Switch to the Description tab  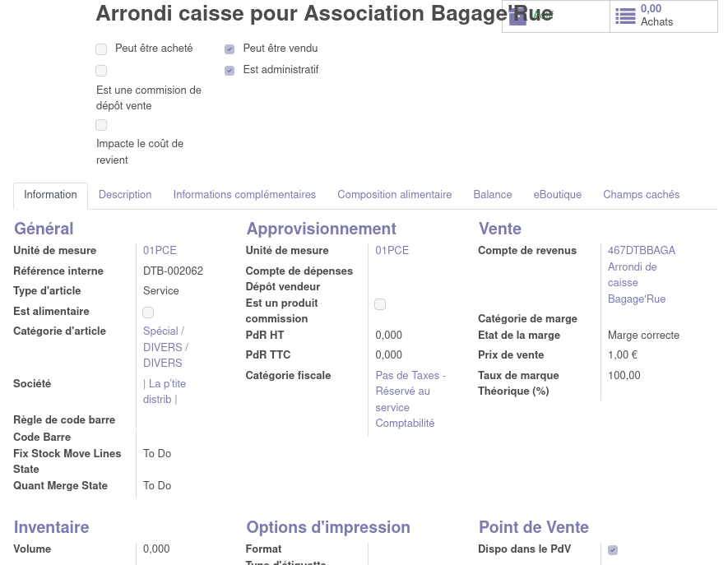coord(125,195)
